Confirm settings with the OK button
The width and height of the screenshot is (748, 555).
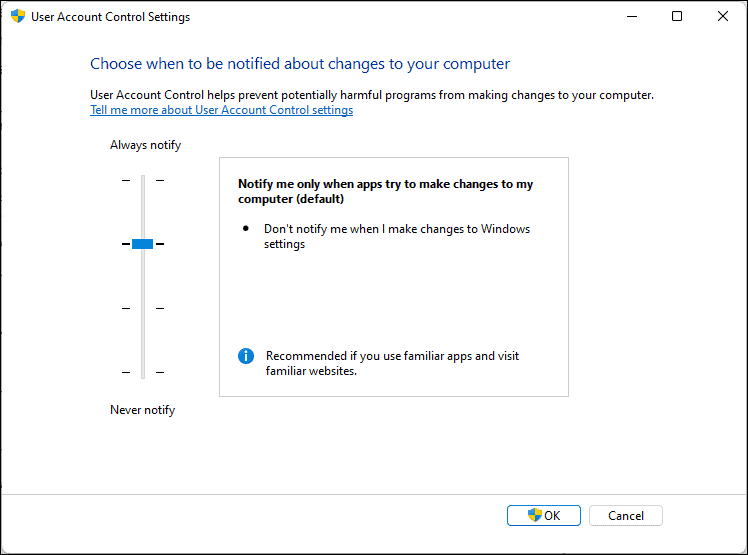click(x=543, y=516)
